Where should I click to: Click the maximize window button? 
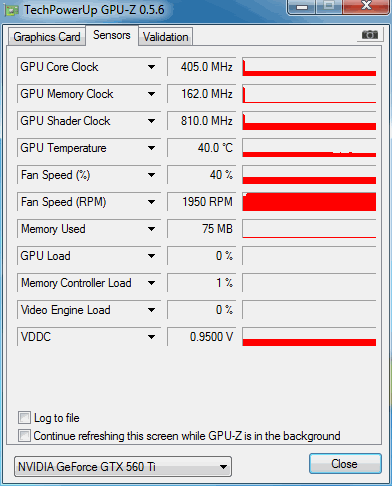[329, 7]
